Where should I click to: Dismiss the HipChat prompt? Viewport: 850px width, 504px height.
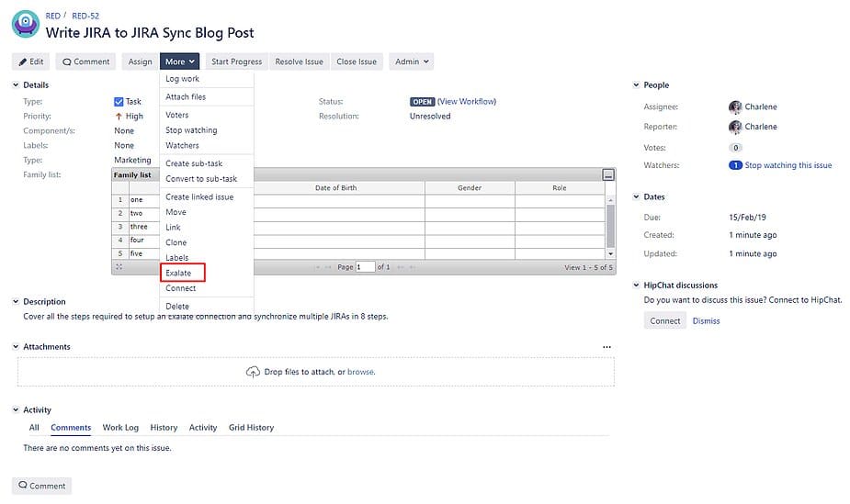point(707,321)
